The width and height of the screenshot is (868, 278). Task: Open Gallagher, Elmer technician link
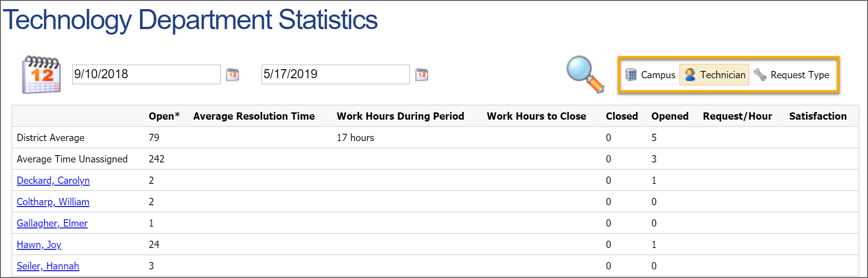click(x=52, y=223)
